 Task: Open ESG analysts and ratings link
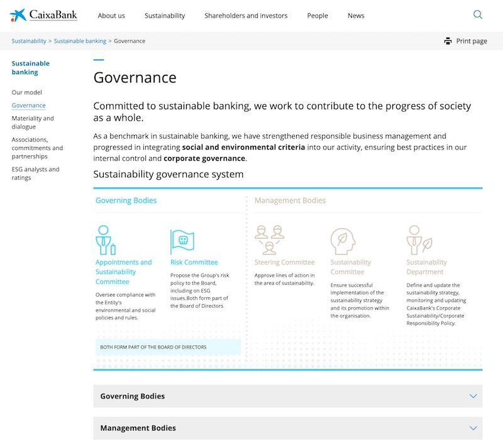[x=35, y=173]
